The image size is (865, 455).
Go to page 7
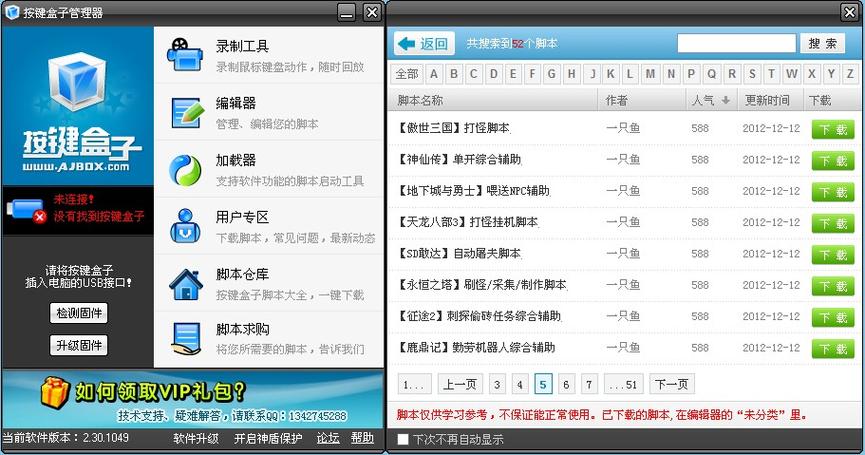589,384
